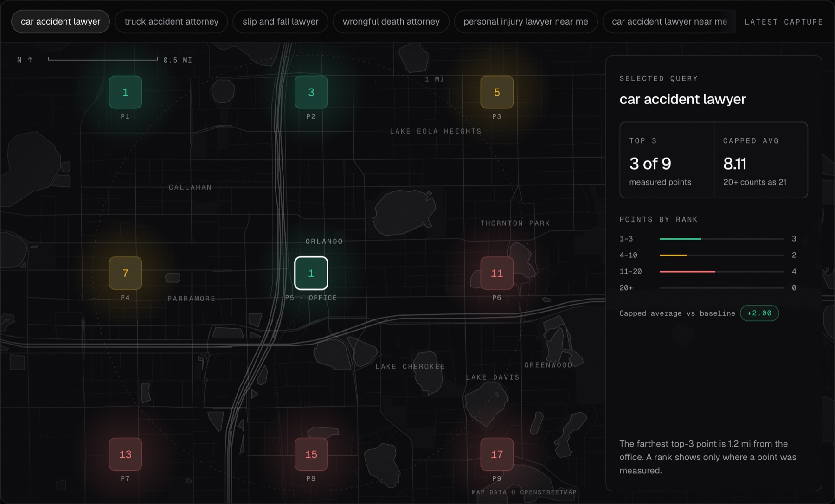
Task: Select the P2 marker with rank 3
Action: tap(311, 92)
